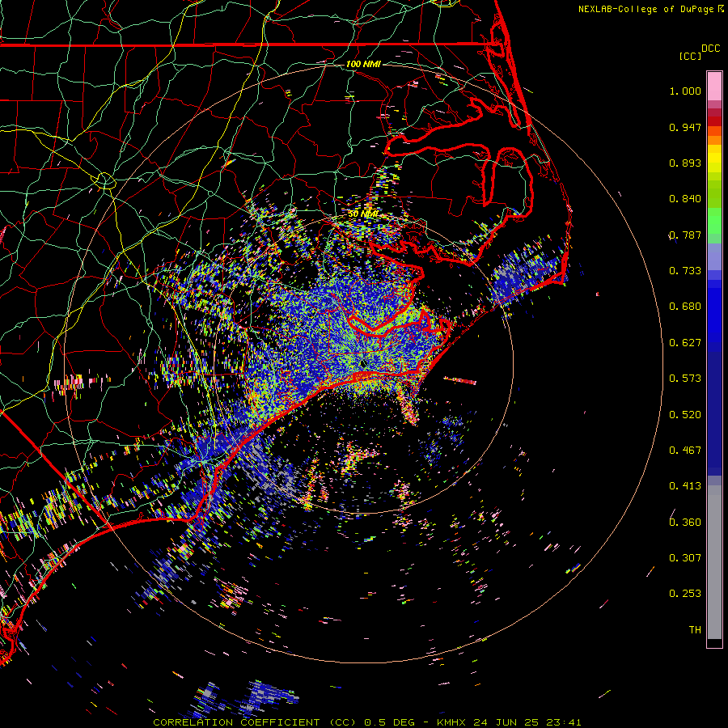This screenshot has height=728, width=728.
Task: Click the 50 NMI range ring label
Action: pyautogui.click(x=363, y=214)
